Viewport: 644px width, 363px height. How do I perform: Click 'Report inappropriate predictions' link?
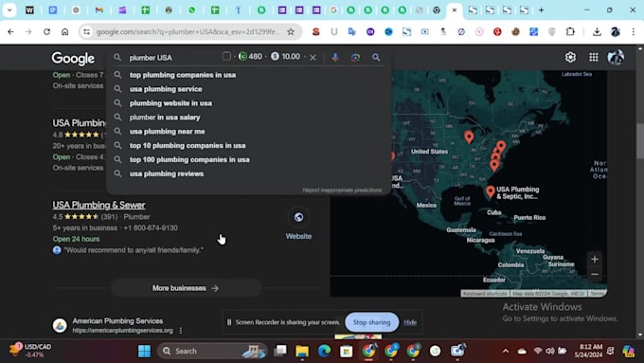(x=342, y=190)
